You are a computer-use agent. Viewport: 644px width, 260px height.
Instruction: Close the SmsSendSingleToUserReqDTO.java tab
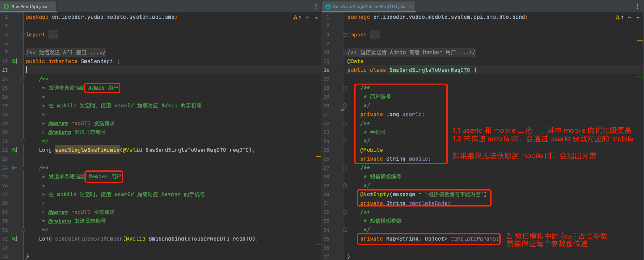coord(411,6)
